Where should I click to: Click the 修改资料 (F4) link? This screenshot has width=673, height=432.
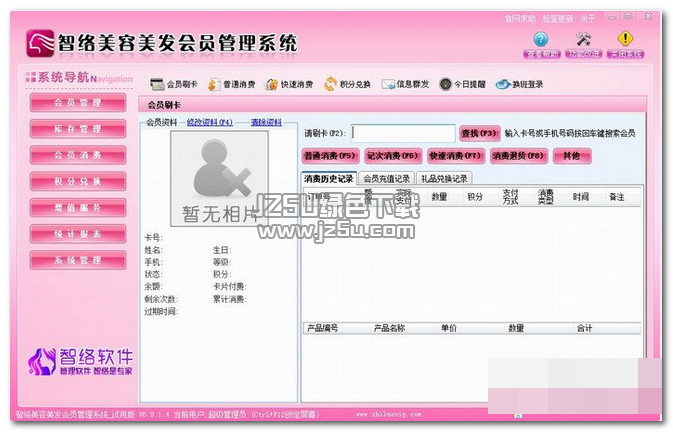click(x=210, y=122)
